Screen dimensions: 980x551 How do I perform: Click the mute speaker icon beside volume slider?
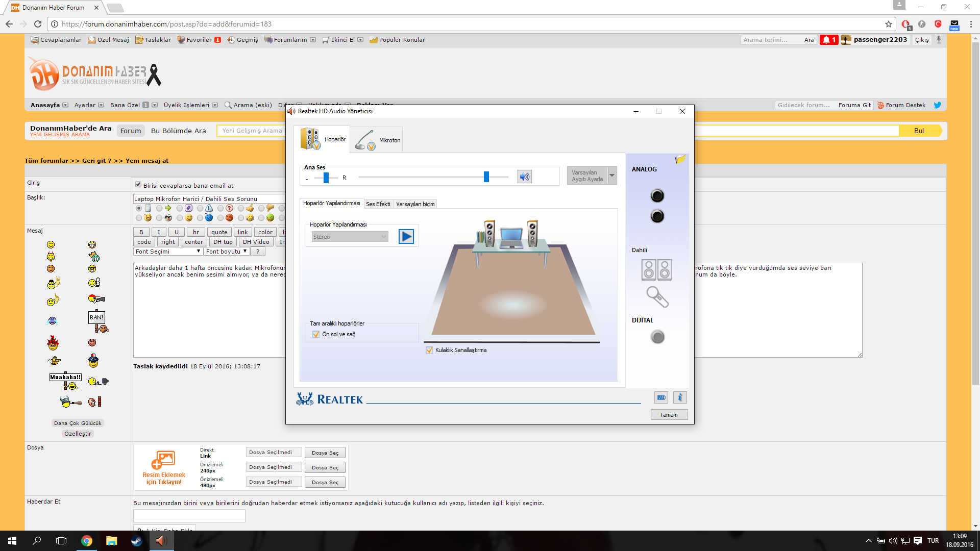click(524, 177)
